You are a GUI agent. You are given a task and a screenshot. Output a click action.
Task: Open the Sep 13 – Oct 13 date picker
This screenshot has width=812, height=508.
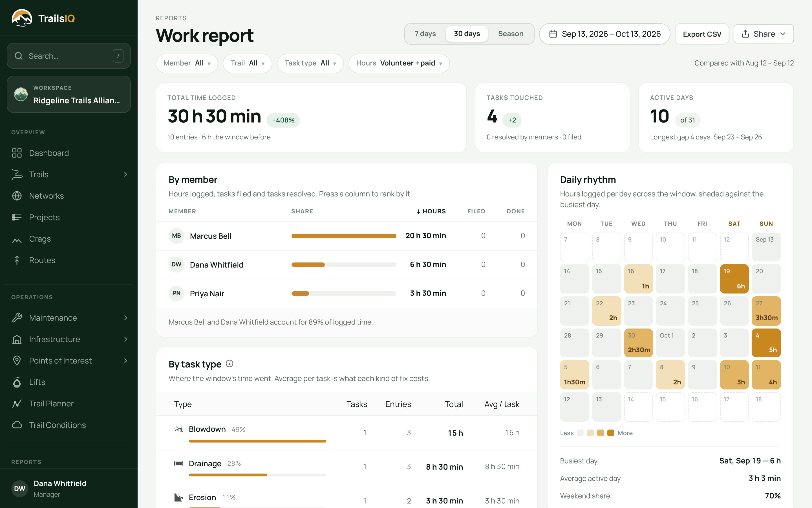coord(604,34)
